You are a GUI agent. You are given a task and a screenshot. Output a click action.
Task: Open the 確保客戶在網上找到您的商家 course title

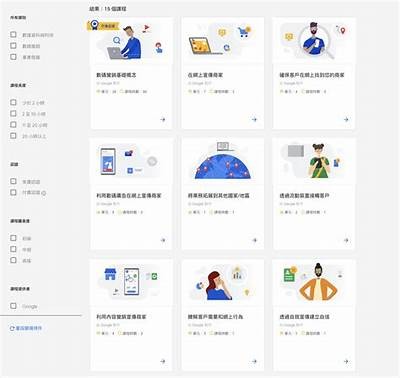coord(312,75)
